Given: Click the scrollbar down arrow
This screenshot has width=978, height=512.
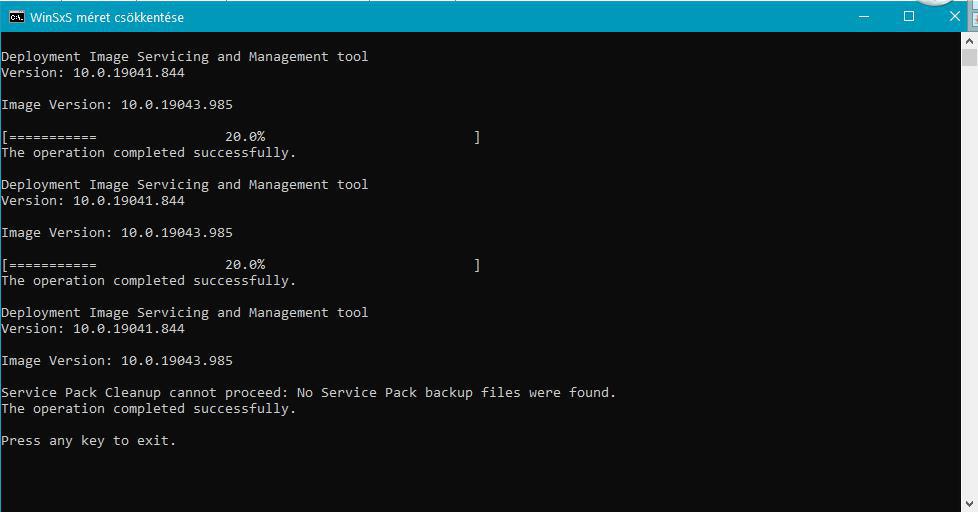Looking at the screenshot, I should coord(970,503).
